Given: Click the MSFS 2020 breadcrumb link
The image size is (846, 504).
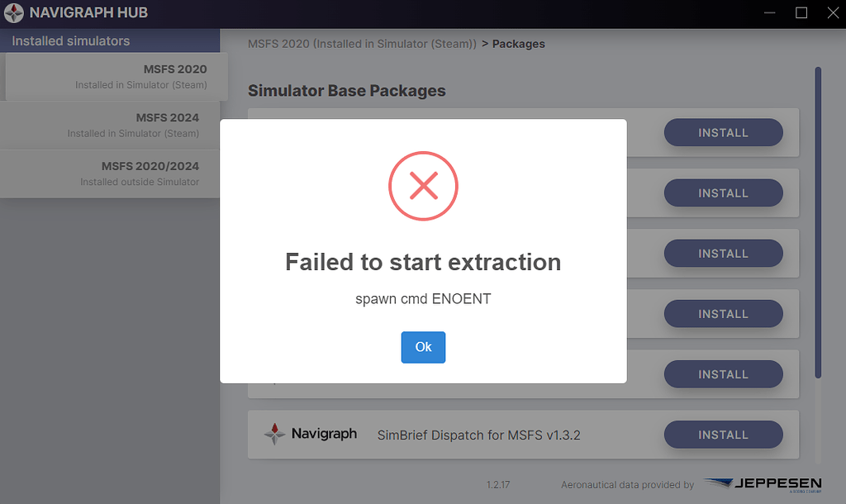Looking at the screenshot, I should 362,44.
